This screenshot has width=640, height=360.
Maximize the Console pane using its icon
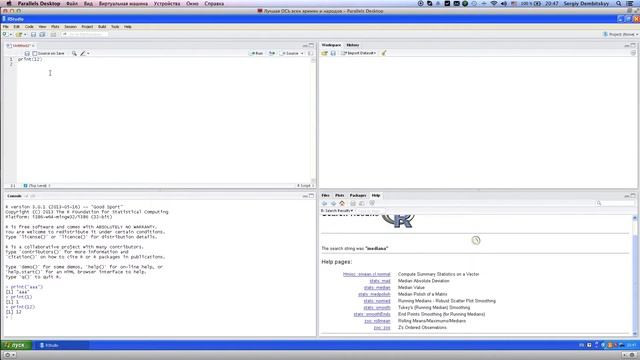coord(311,196)
